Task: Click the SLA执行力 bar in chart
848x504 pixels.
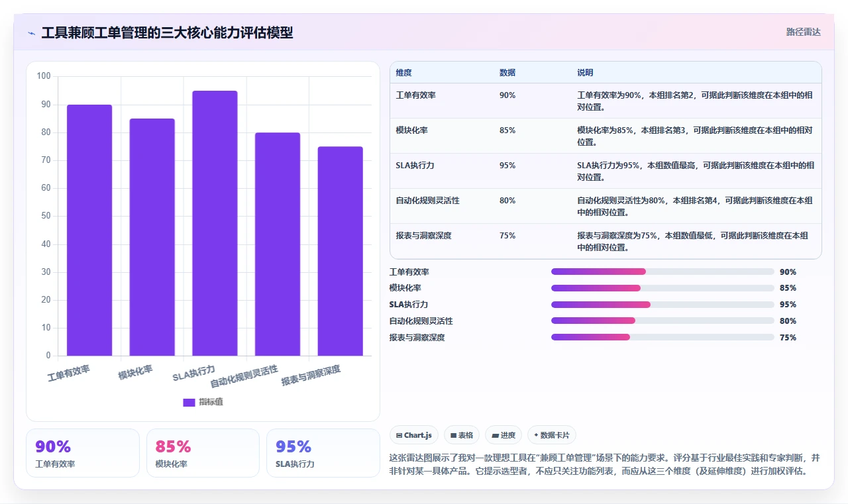Action: 215,223
